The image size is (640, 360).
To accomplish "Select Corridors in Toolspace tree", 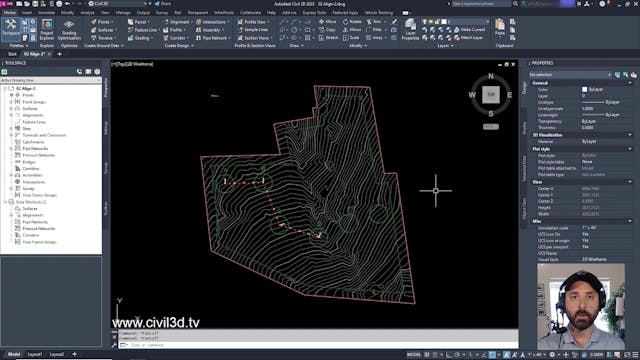I will tap(31, 169).
